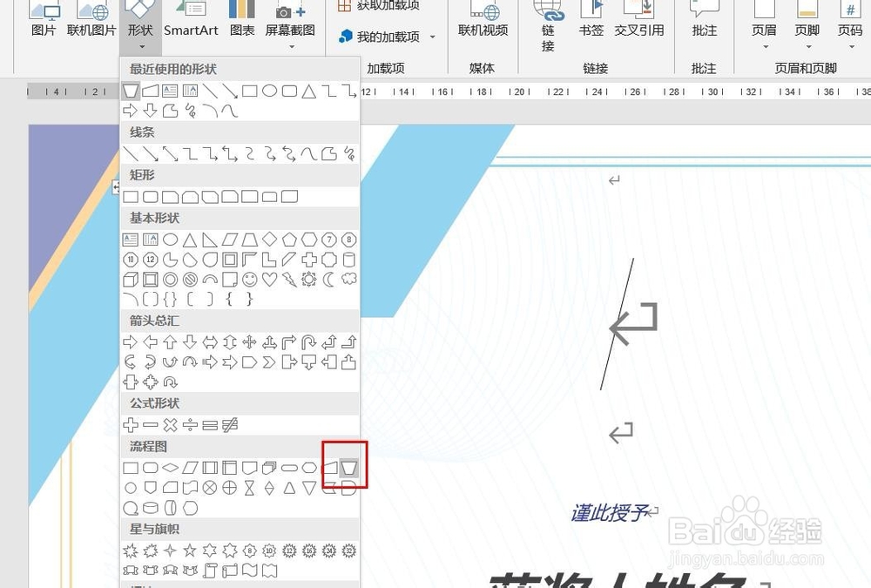871x588 pixels.
Task: Select the double wave shape
Action: point(269,571)
